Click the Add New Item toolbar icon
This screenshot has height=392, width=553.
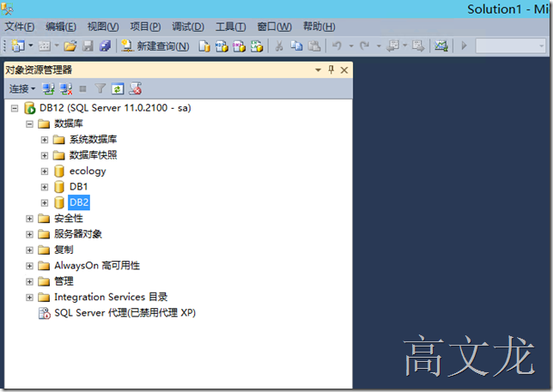(45, 45)
